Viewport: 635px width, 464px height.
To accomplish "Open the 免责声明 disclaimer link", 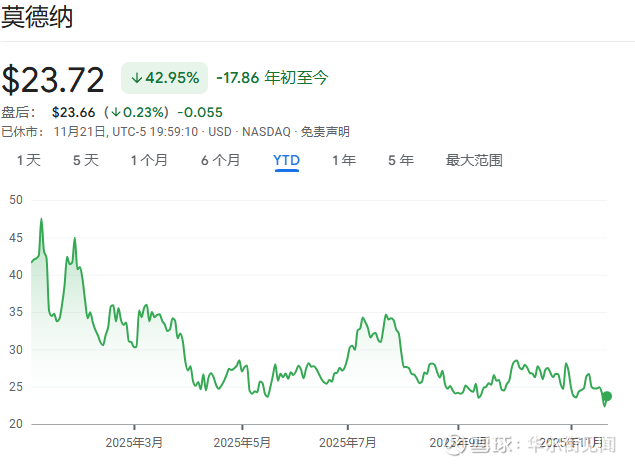I will pos(325,132).
